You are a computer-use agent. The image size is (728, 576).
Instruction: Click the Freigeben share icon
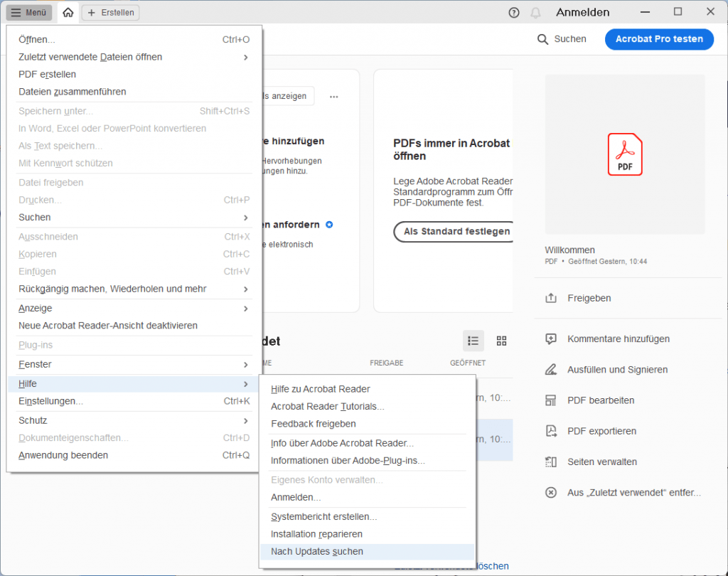click(x=550, y=299)
